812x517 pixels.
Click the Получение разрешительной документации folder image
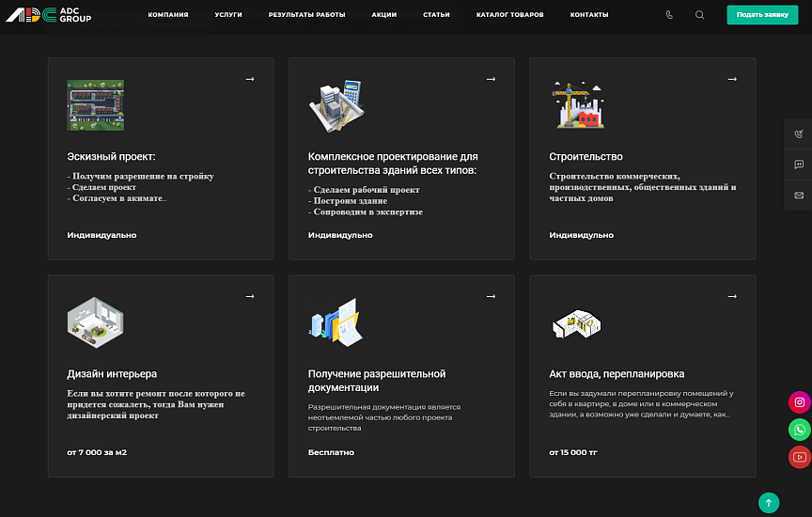pos(336,322)
